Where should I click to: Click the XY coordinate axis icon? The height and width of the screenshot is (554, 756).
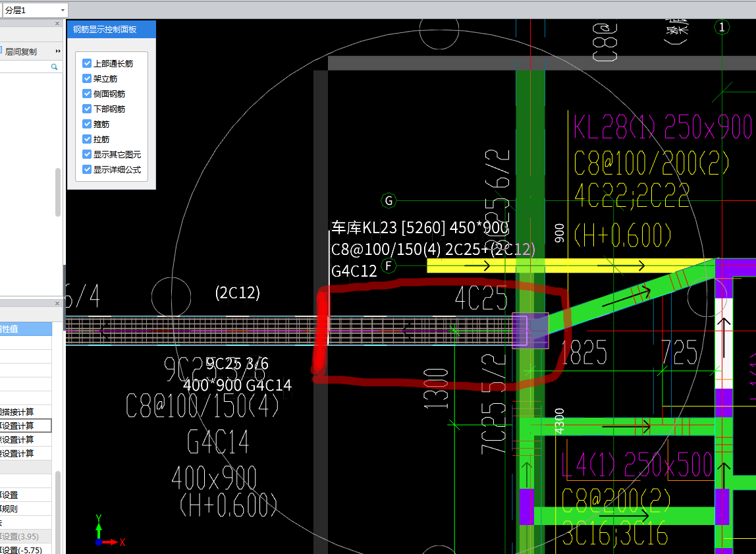click(110, 530)
